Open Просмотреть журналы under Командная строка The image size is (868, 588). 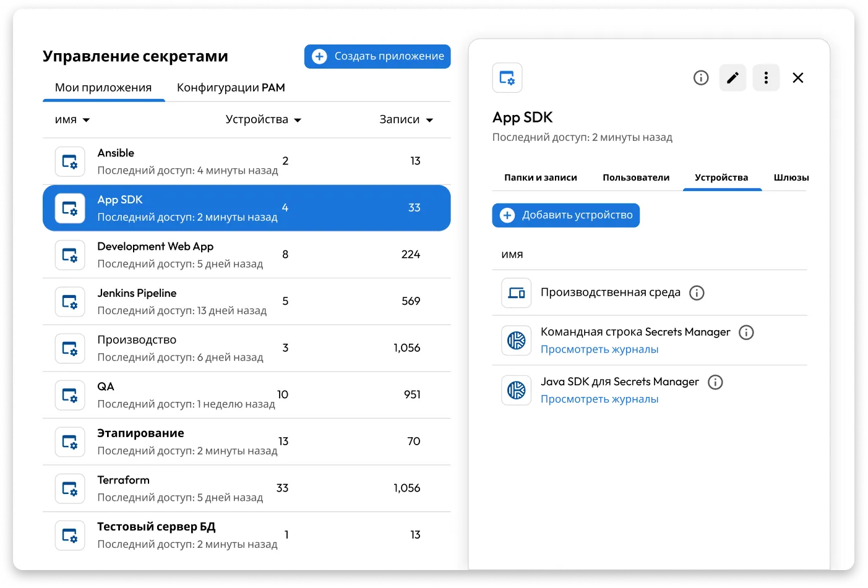[x=599, y=349]
